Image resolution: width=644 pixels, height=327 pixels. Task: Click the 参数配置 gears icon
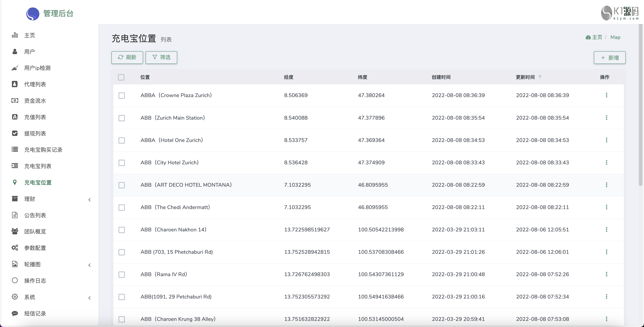[15, 248]
